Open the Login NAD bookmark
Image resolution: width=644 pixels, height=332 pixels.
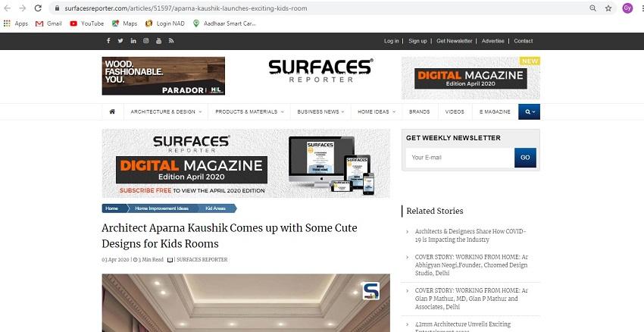tap(165, 23)
